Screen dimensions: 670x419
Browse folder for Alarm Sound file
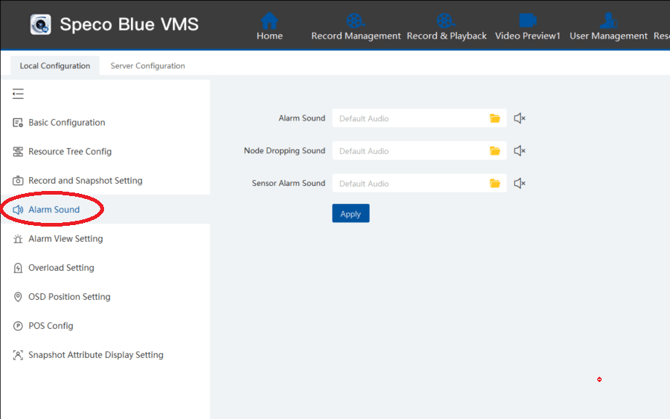point(495,119)
